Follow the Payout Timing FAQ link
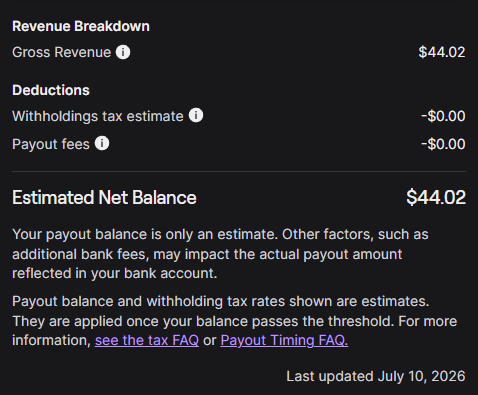The height and width of the screenshot is (395, 478). (x=284, y=340)
